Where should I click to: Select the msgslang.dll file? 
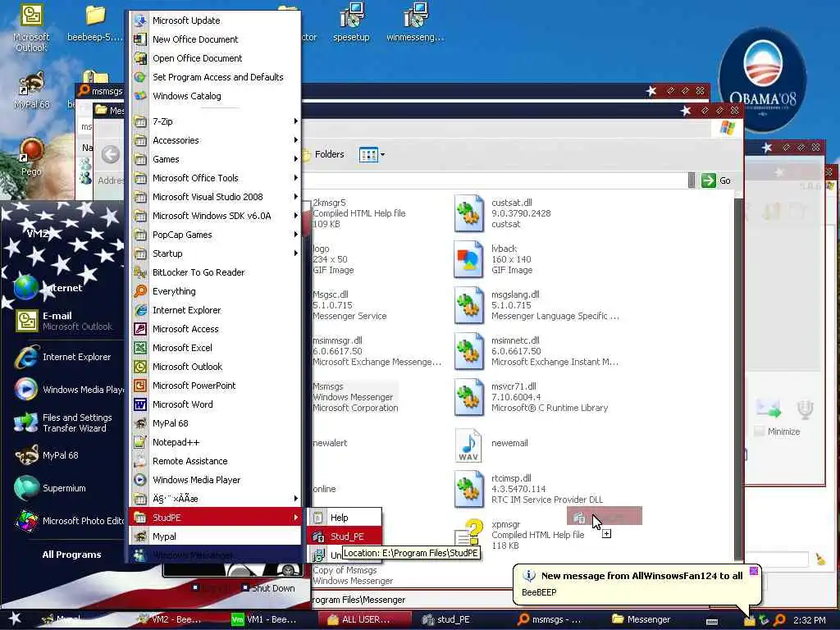(536, 305)
